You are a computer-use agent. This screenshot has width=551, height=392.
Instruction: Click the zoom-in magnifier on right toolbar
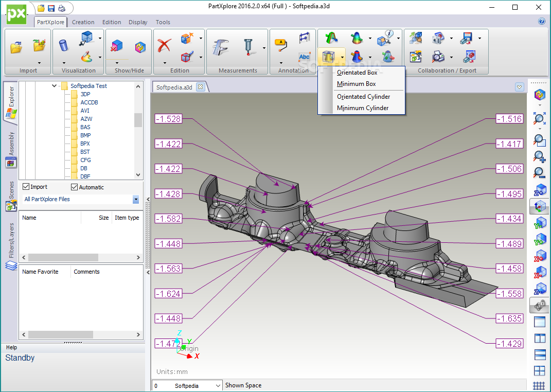coord(539,156)
